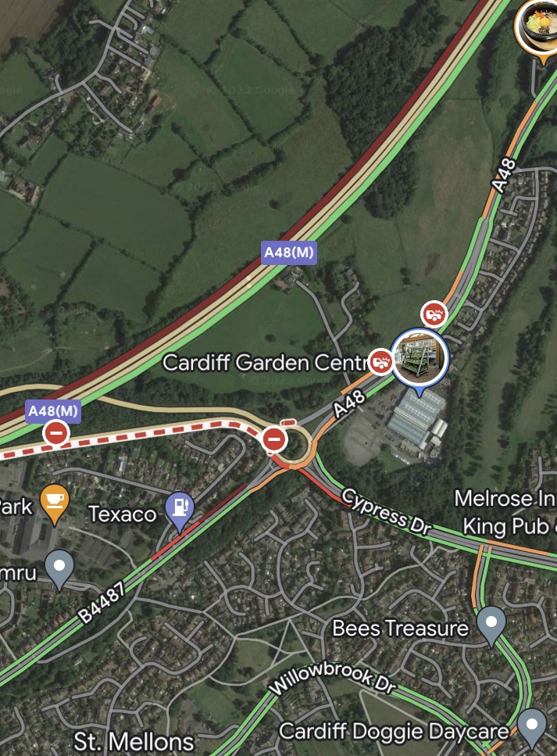Tap the crash icon beside Cardiff Garden Centre label
Image resolution: width=557 pixels, height=756 pixels.
[380, 362]
